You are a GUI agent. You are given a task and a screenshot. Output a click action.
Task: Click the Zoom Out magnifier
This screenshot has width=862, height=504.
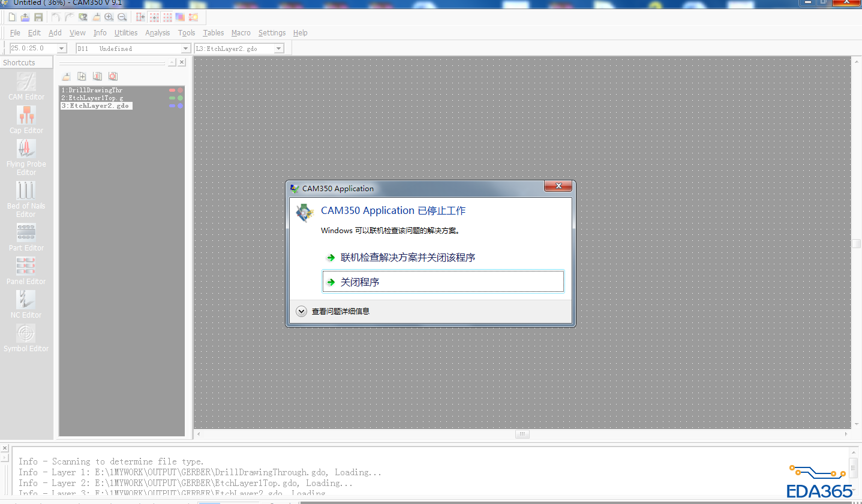pyautogui.click(x=122, y=17)
